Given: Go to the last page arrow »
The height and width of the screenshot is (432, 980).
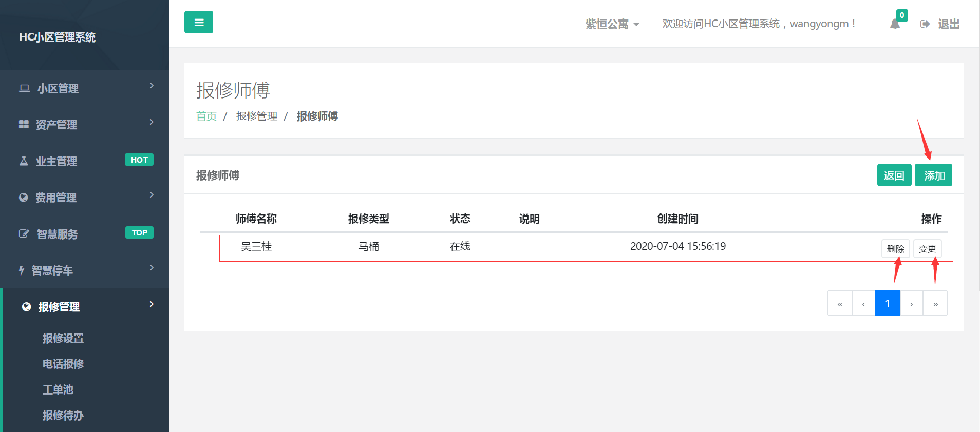Looking at the screenshot, I should [x=935, y=304].
